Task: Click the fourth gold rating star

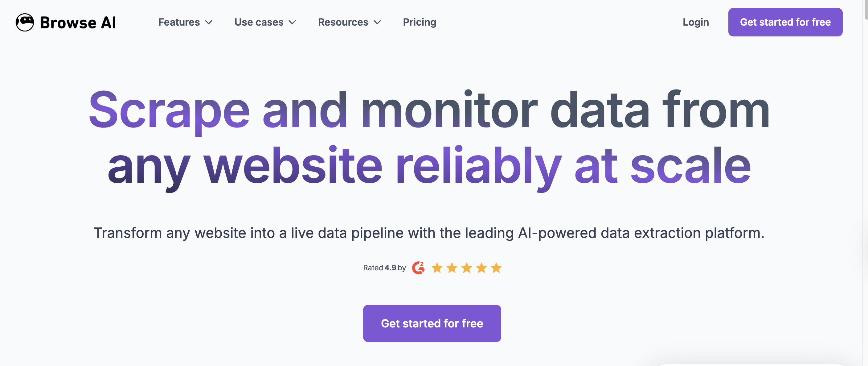Action: pos(481,268)
